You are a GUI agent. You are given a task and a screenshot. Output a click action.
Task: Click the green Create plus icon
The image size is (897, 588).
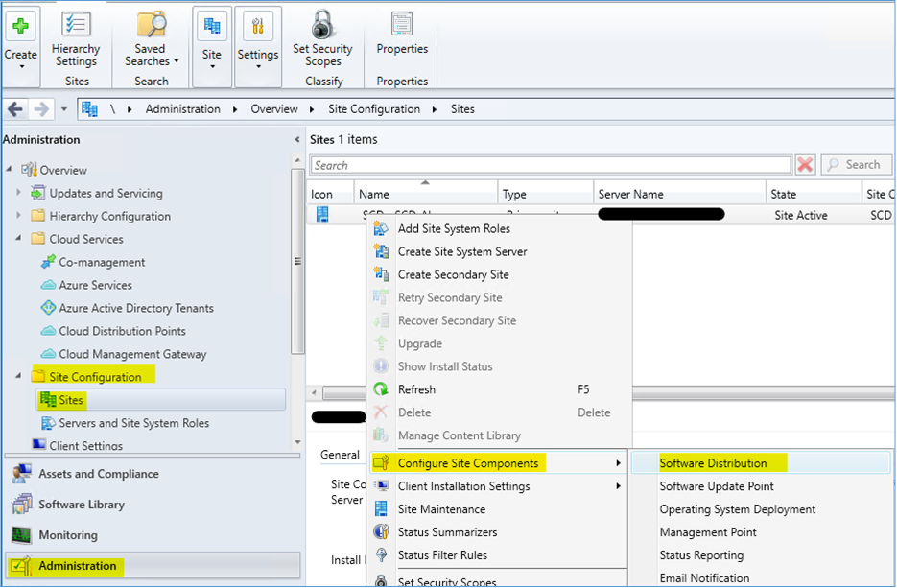coord(20,26)
